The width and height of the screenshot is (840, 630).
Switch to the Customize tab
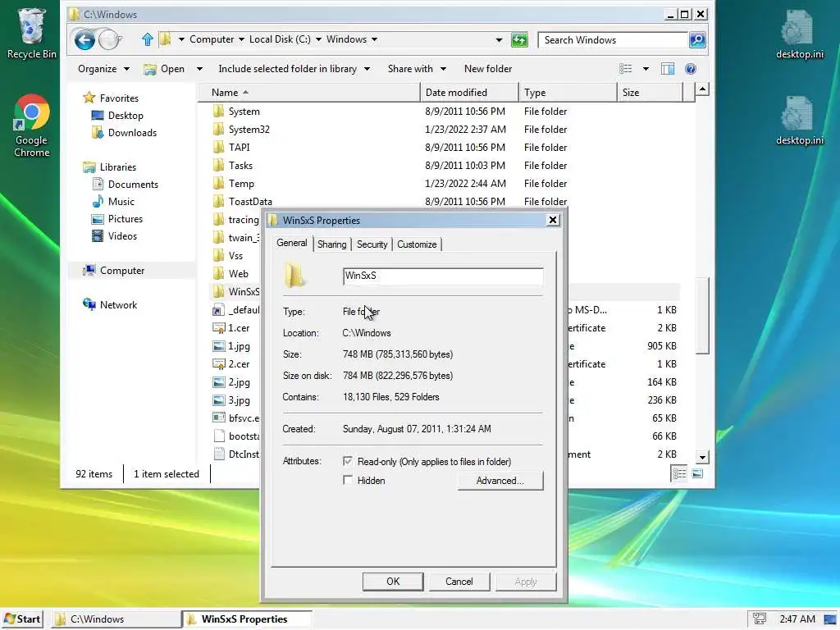[417, 244]
